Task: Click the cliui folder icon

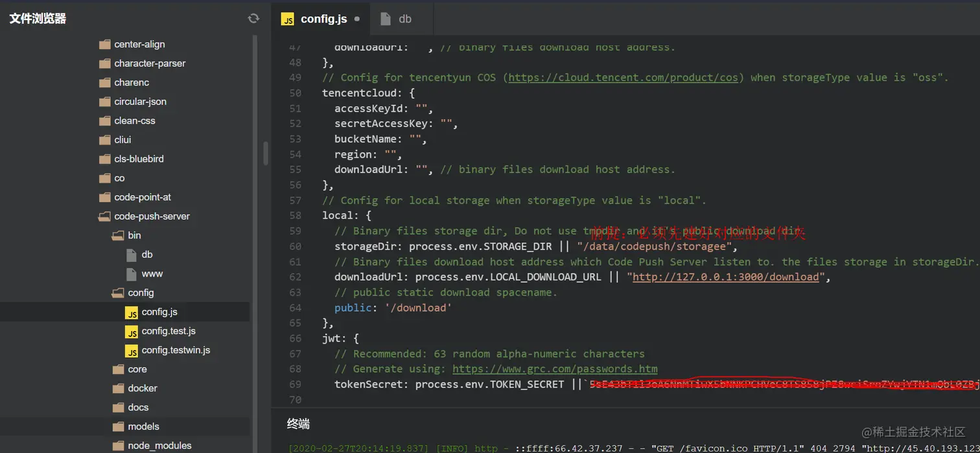Action: 105,140
